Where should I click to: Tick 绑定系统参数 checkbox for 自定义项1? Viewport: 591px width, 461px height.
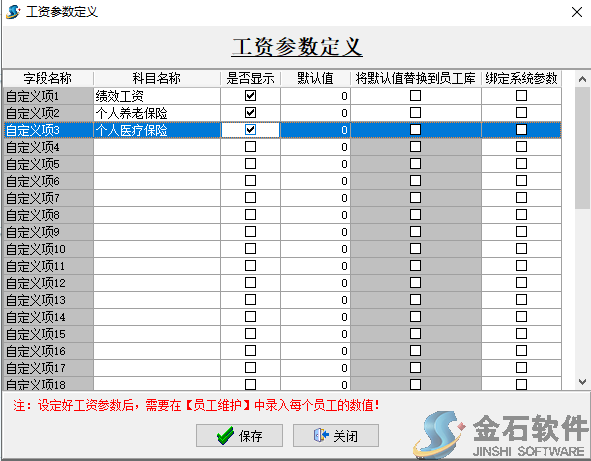coord(521,96)
